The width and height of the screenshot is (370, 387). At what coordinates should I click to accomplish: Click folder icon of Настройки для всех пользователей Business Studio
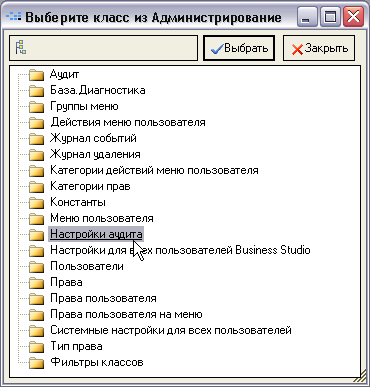(36, 251)
